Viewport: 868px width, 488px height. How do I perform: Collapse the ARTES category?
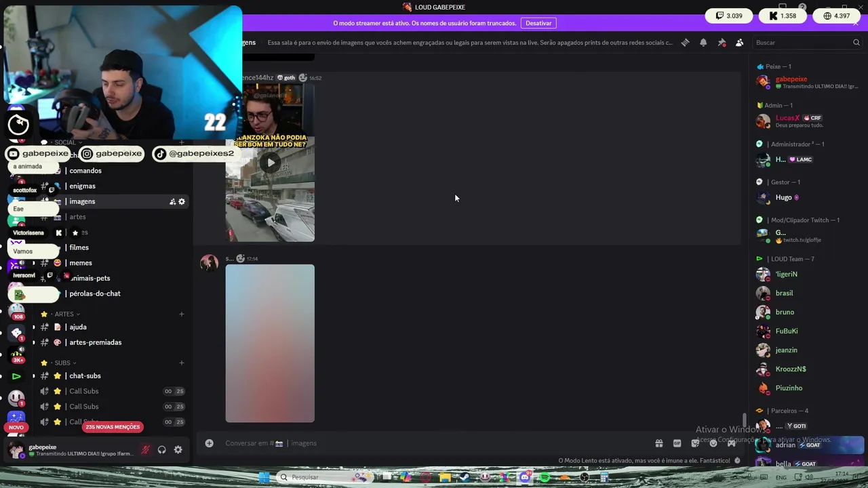pos(64,314)
